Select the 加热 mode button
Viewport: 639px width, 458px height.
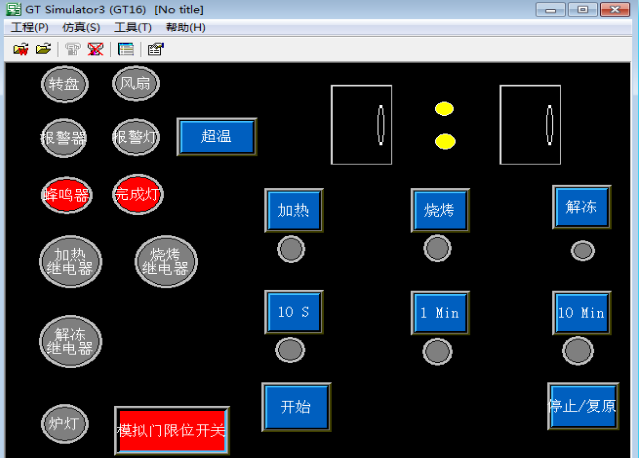point(294,210)
